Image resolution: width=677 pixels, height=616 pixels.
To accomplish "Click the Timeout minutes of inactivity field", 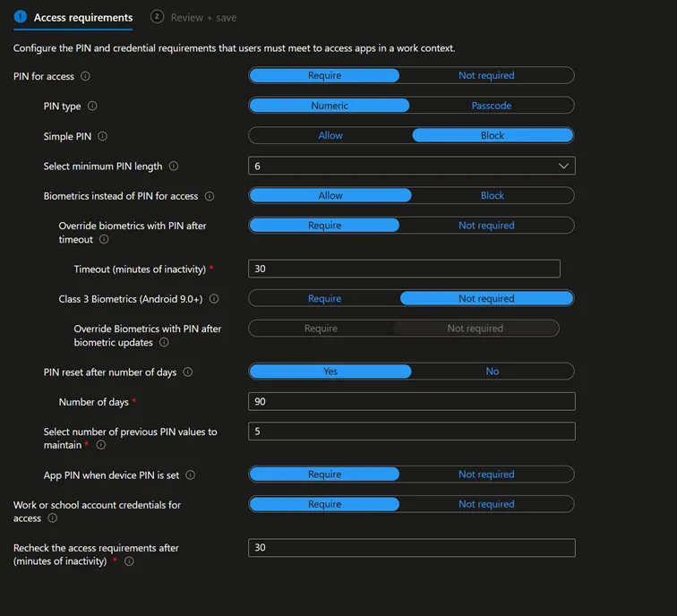I will (404, 269).
